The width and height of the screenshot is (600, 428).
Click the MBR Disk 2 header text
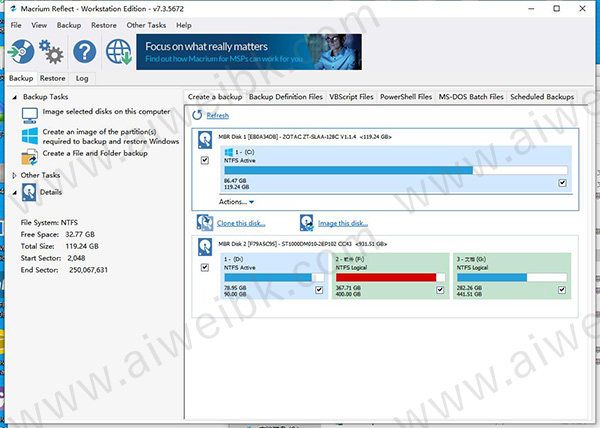click(303, 244)
